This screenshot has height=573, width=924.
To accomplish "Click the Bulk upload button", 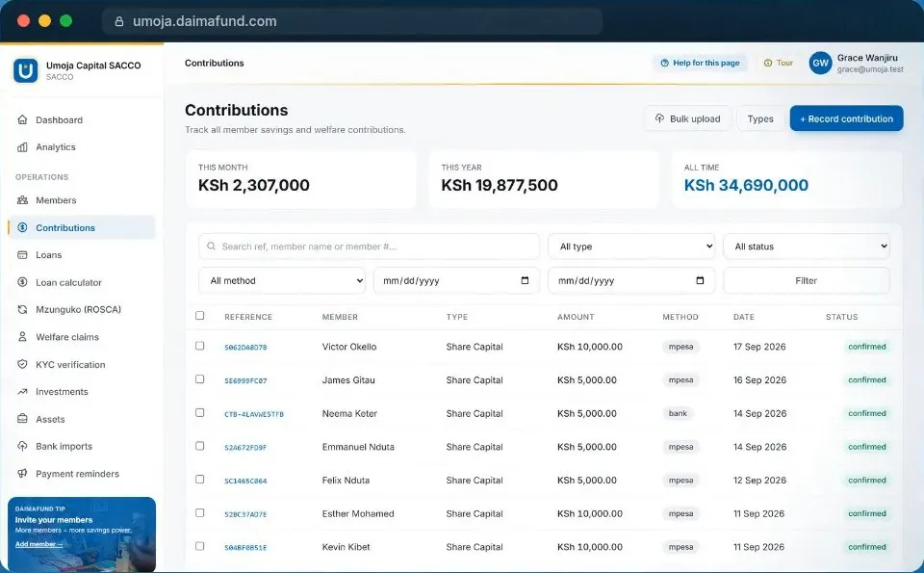I will [x=687, y=118].
